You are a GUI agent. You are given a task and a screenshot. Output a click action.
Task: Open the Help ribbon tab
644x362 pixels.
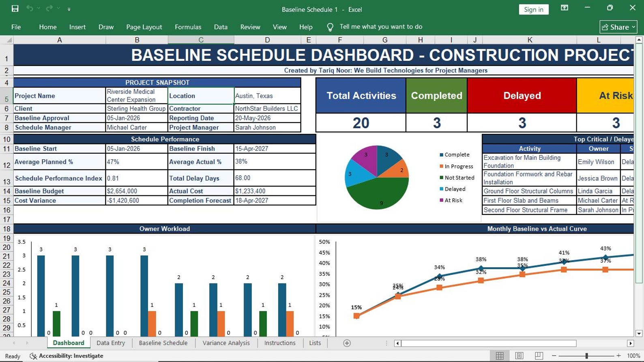point(306,27)
